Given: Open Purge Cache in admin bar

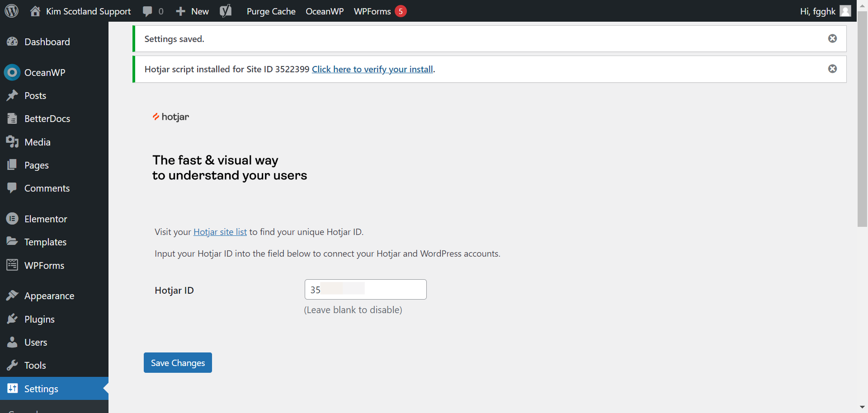Looking at the screenshot, I should pos(271,11).
